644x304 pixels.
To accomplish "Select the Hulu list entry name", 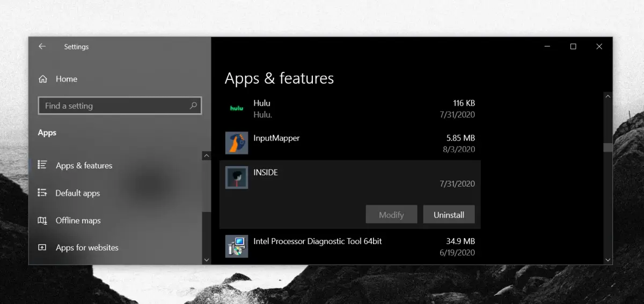I will coord(262,103).
